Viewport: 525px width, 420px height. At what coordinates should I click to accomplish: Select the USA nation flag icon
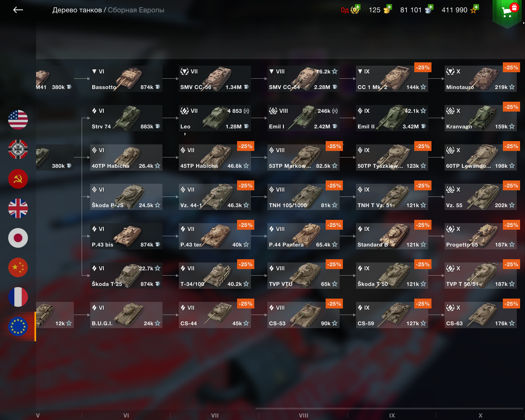tap(18, 120)
